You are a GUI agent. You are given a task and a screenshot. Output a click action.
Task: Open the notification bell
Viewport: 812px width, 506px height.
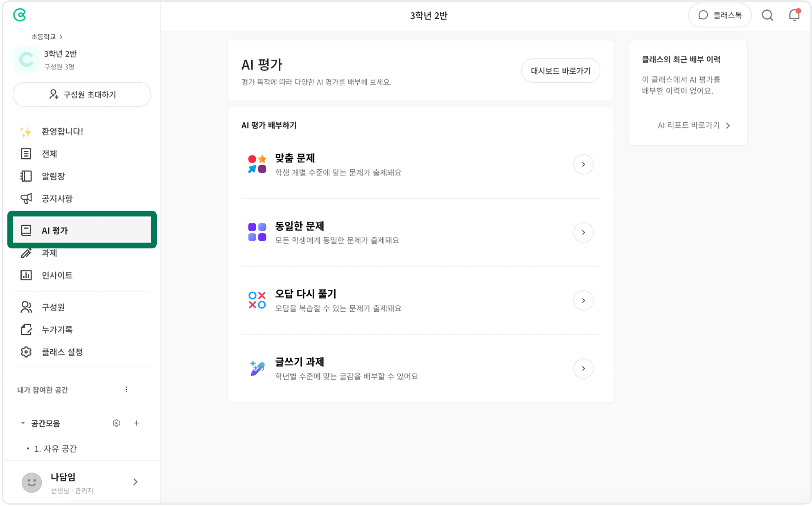coord(794,16)
